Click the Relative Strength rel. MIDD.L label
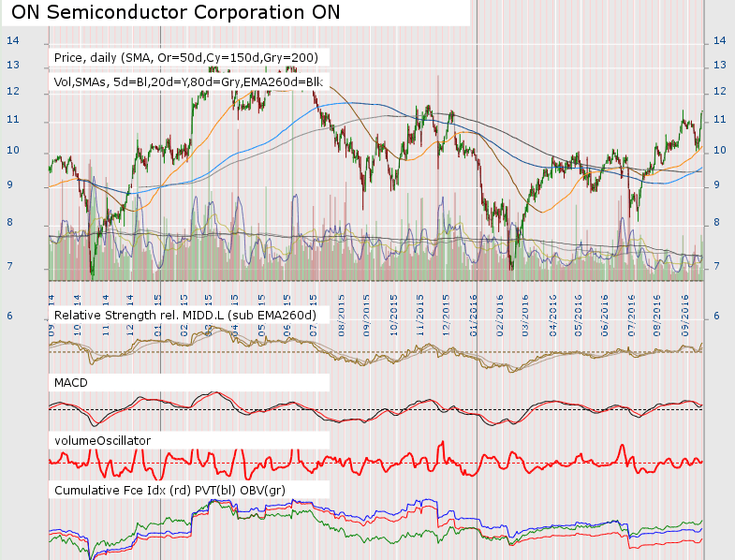 (185, 315)
